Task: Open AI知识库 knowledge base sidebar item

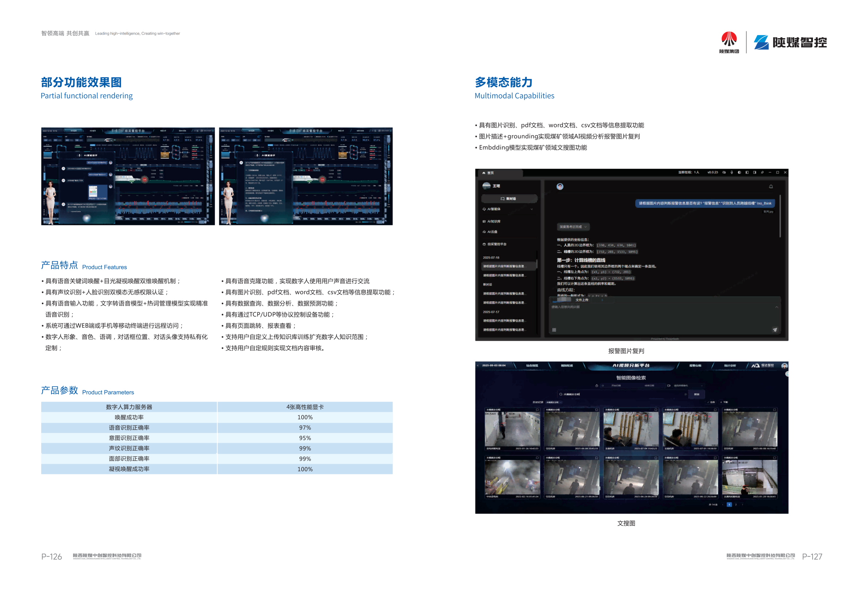Action: pos(494,221)
